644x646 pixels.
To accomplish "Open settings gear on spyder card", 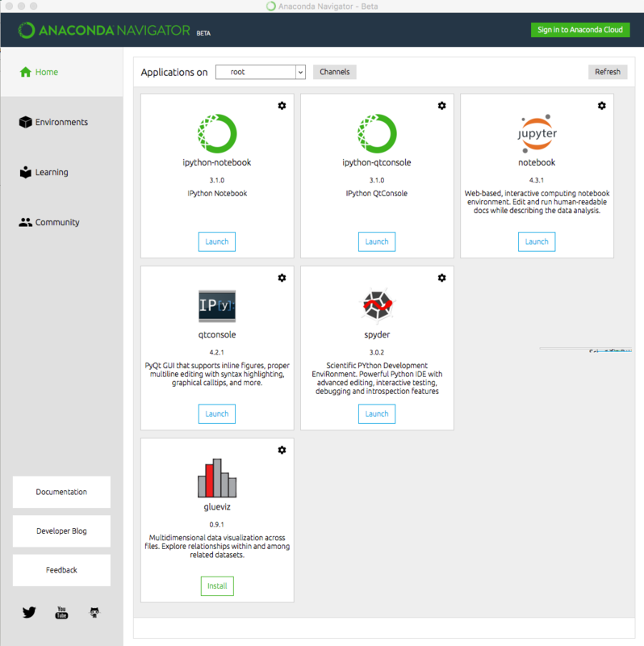I will coord(441,278).
